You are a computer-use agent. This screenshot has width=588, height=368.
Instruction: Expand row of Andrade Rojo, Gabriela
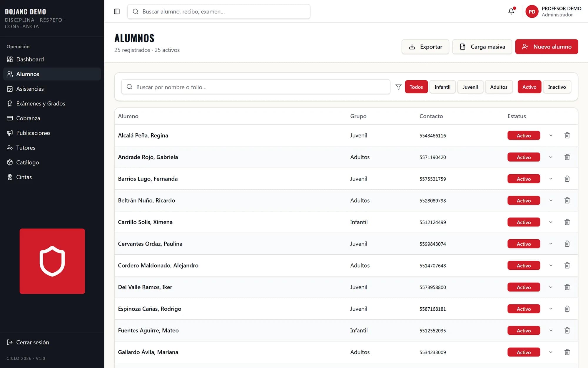[551, 157]
